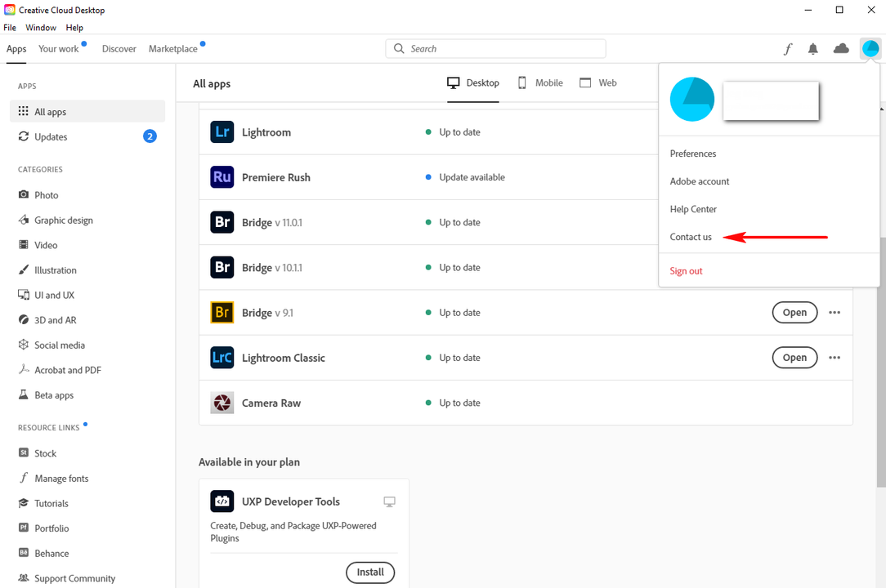Switch to the Apps tab
This screenshot has width=886, height=588.
pyautogui.click(x=16, y=48)
